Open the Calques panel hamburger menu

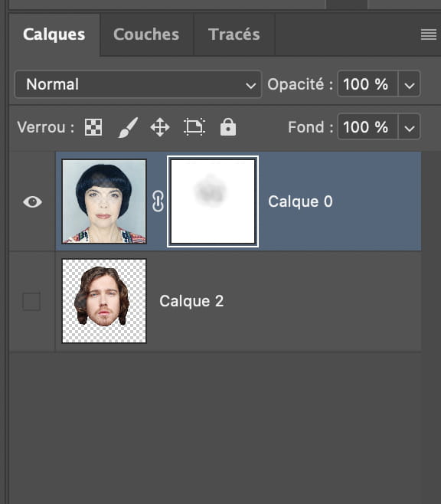coord(429,34)
